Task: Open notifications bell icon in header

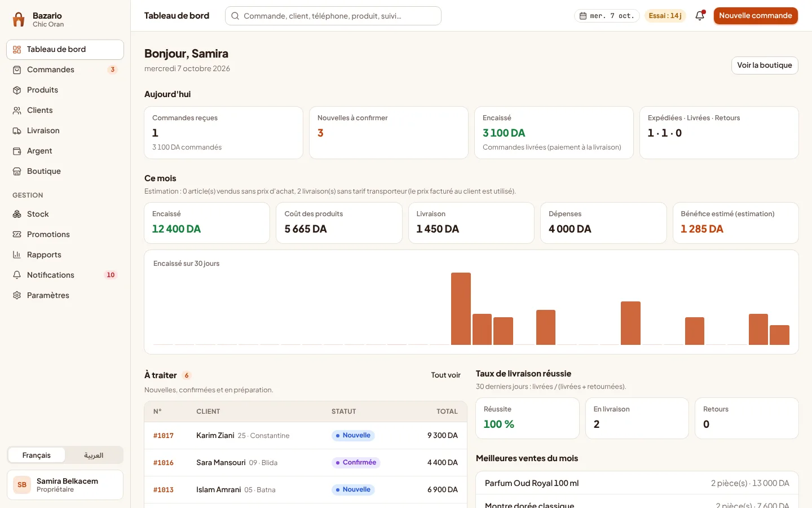Action: (700, 16)
